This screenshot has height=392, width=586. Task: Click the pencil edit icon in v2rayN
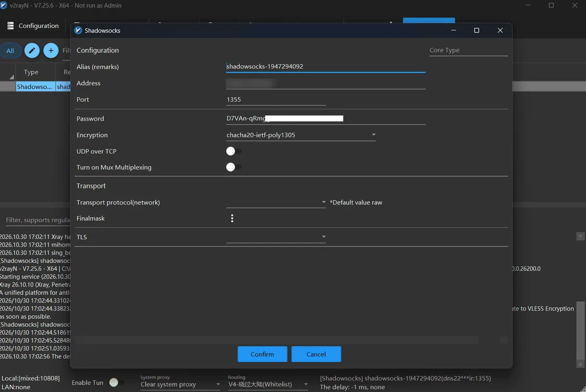32,50
